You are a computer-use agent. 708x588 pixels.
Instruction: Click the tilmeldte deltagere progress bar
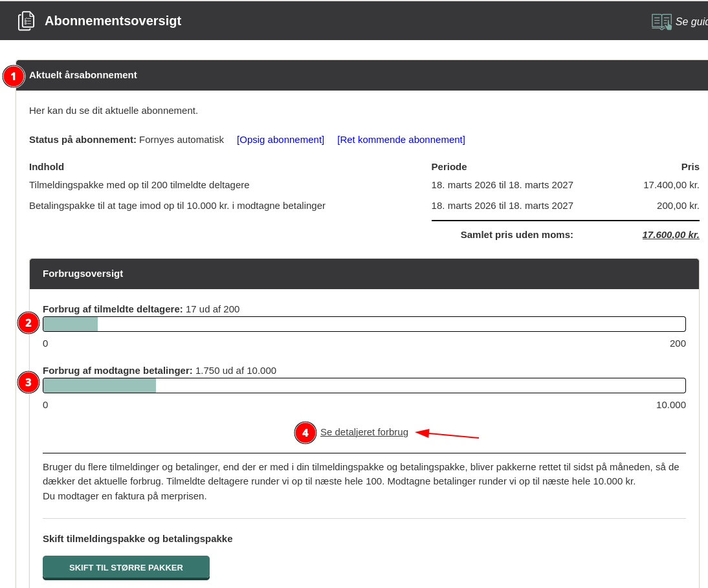point(364,324)
